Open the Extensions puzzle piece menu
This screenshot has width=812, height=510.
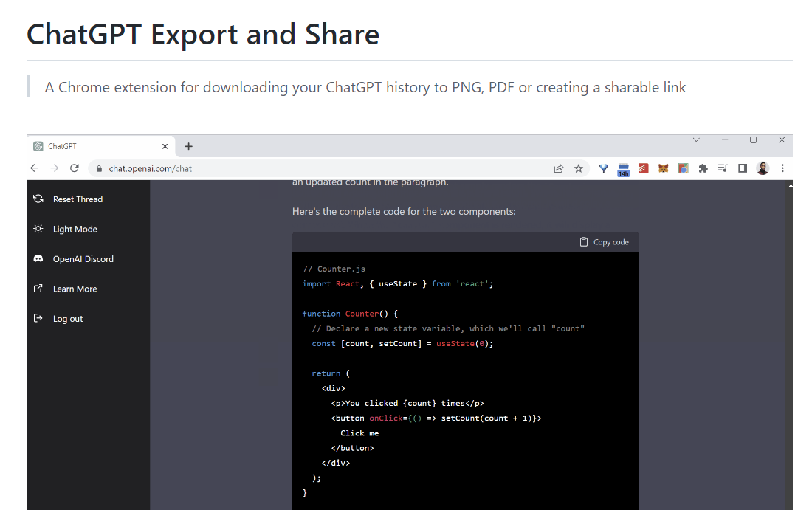click(x=703, y=168)
